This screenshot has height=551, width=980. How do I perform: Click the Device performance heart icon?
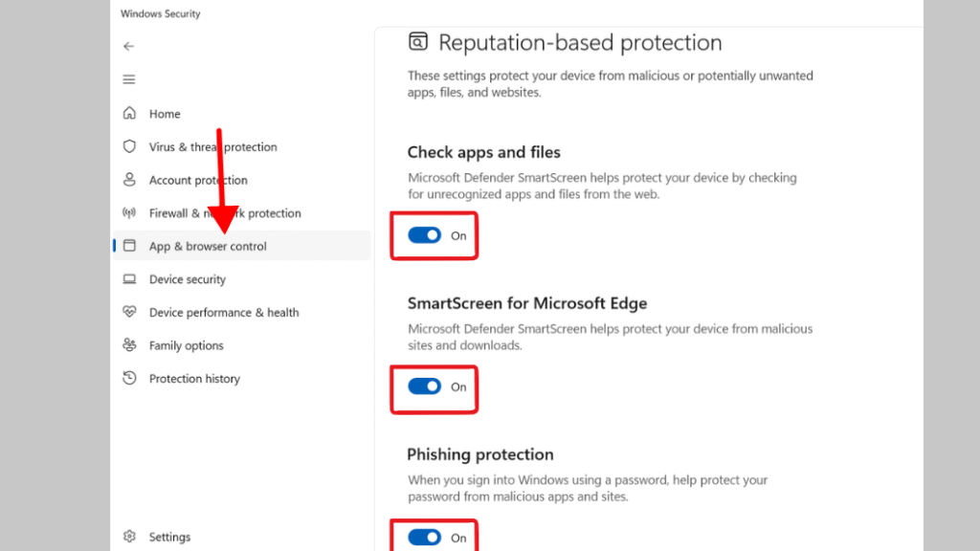(129, 311)
